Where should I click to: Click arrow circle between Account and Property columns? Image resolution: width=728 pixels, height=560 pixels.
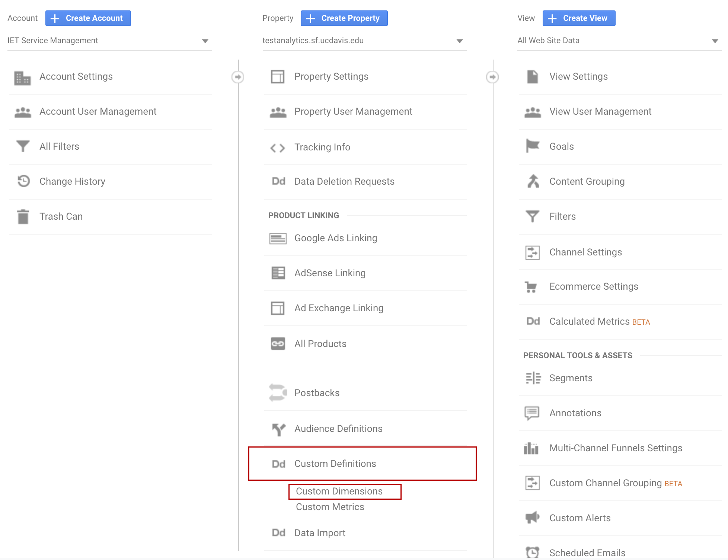pyautogui.click(x=238, y=77)
